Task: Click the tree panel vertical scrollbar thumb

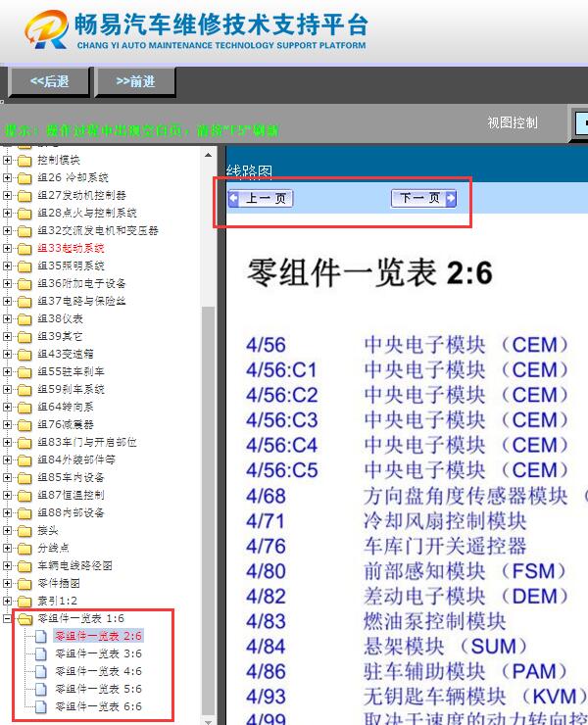Action: (x=208, y=508)
